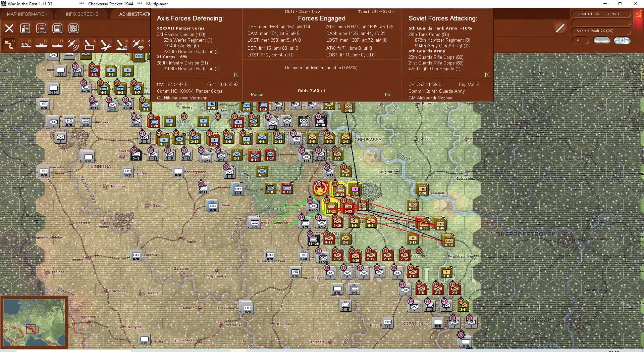Select the 6=40 German counter
Viewport: 644px width, 352px height.
click(x=320, y=121)
